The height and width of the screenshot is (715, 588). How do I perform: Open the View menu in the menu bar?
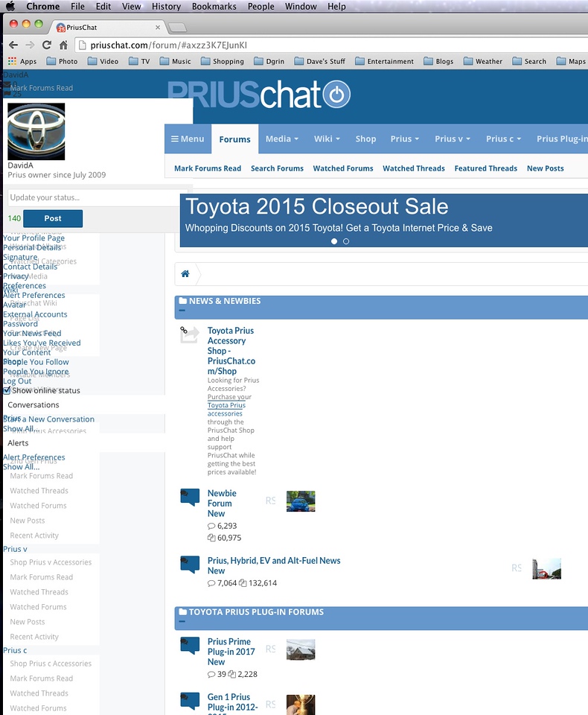pyautogui.click(x=131, y=7)
